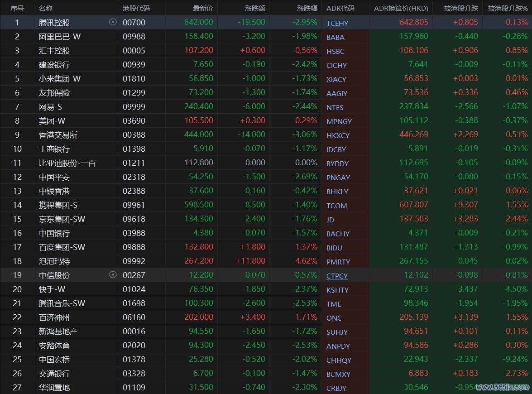Viewport: 532px width, 394px height.
Task: Select the 香港交易所 stock name
Action: [x=58, y=135]
